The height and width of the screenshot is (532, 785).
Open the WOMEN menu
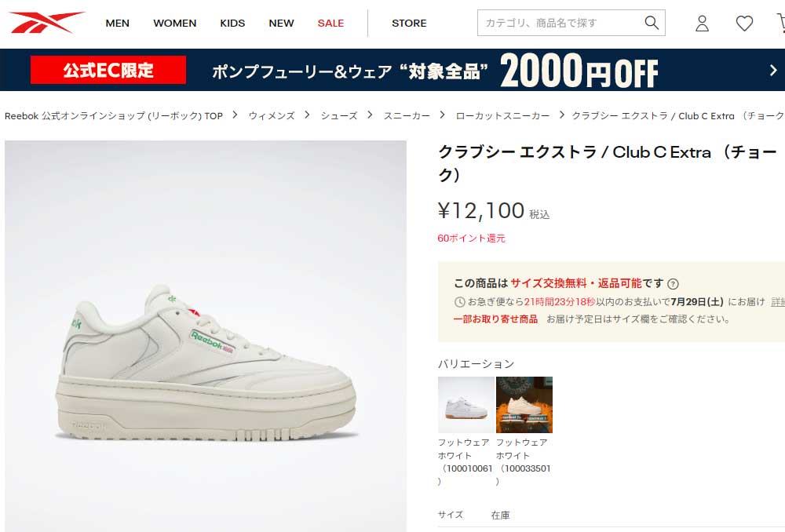coord(175,23)
